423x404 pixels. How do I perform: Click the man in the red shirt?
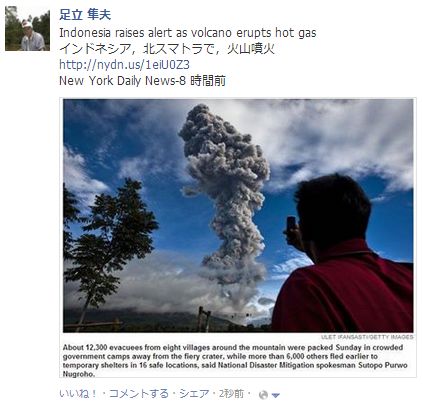pyautogui.click(x=343, y=257)
